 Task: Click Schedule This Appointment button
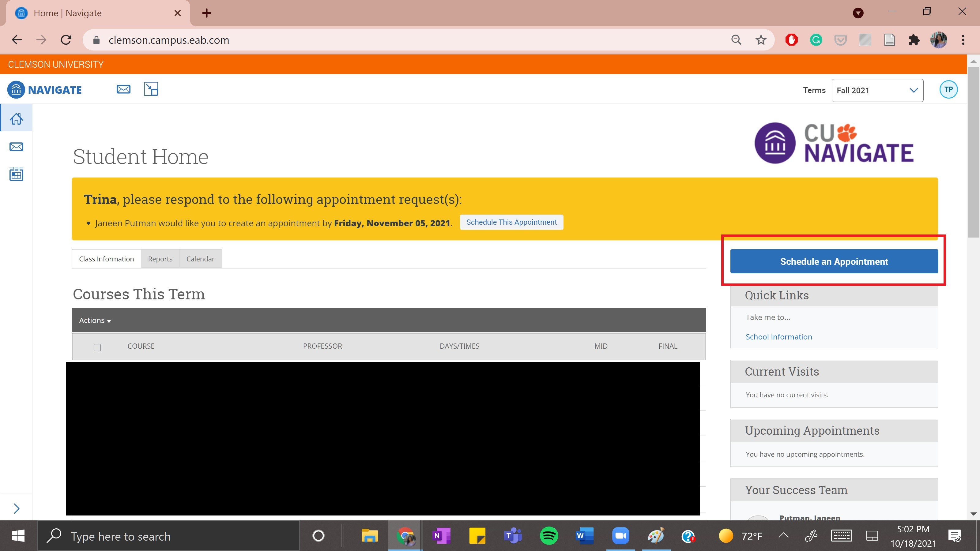(x=511, y=222)
